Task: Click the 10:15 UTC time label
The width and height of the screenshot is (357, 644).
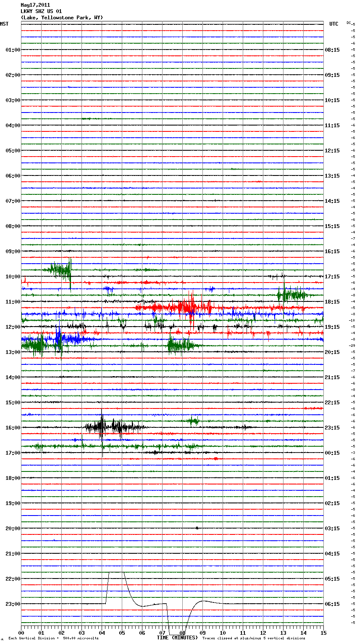Action: 332,100
